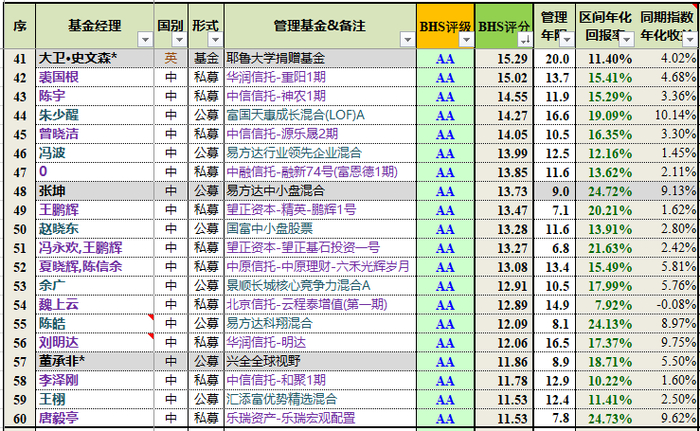Open the 基金经理 column filter dropdown

pyautogui.click(x=145, y=40)
